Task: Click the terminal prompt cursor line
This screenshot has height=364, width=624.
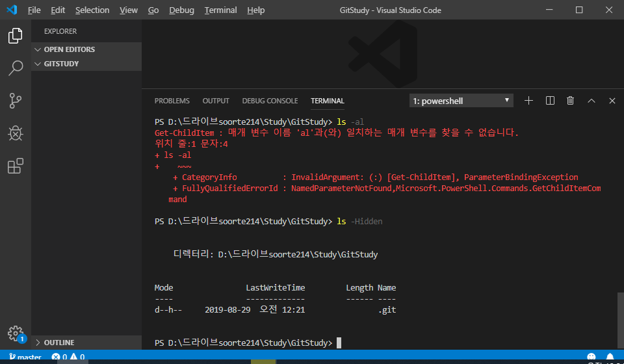Action: click(x=248, y=343)
